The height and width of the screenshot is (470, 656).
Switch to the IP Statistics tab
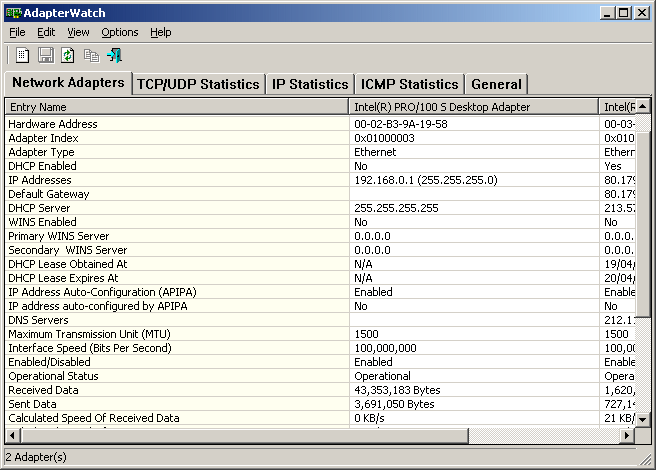tap(310, 85)
